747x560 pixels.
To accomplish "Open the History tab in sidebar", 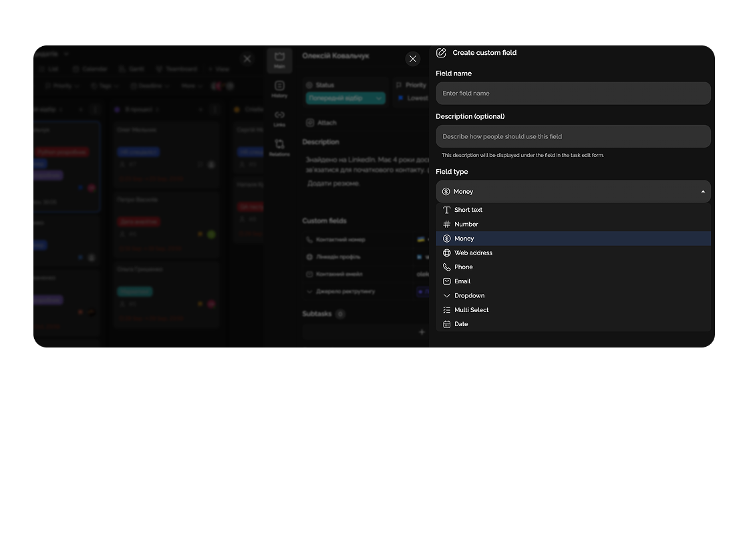I will [279, 89].
